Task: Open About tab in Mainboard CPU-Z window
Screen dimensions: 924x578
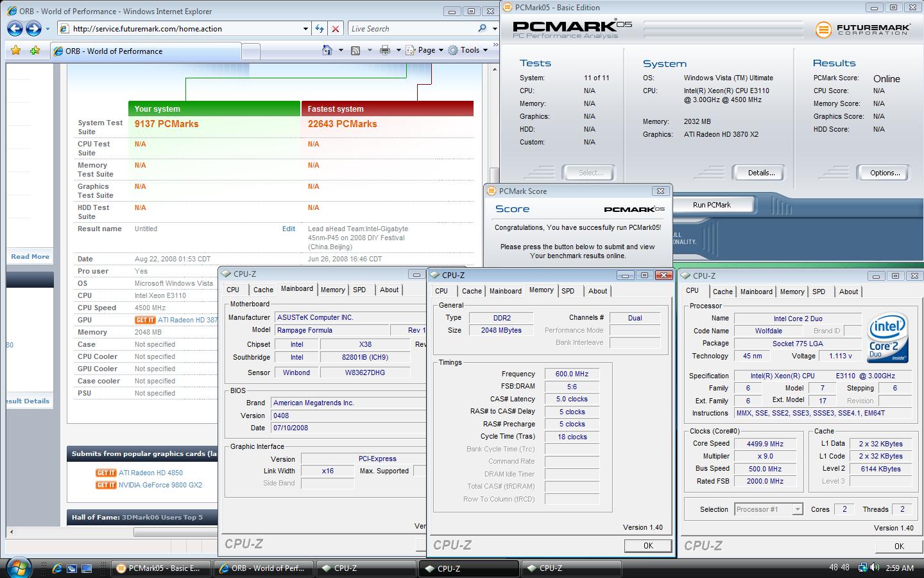Action: pos(389,290)
